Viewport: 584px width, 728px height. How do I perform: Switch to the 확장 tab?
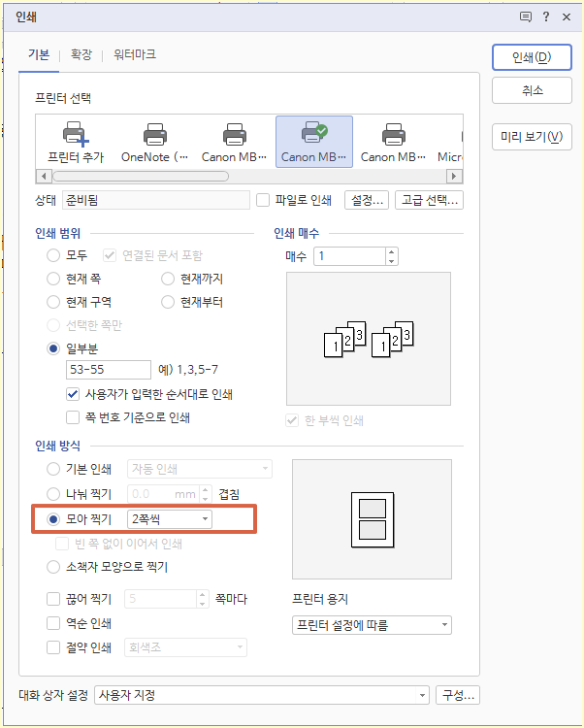pos(81,54)
